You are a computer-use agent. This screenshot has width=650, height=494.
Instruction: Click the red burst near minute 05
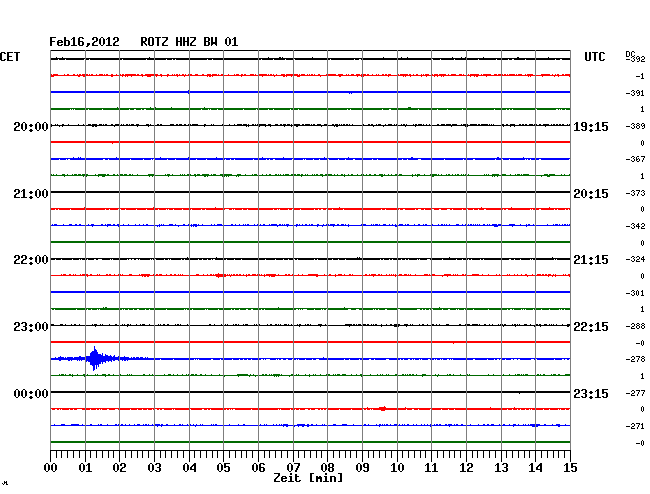pos(220,275)
